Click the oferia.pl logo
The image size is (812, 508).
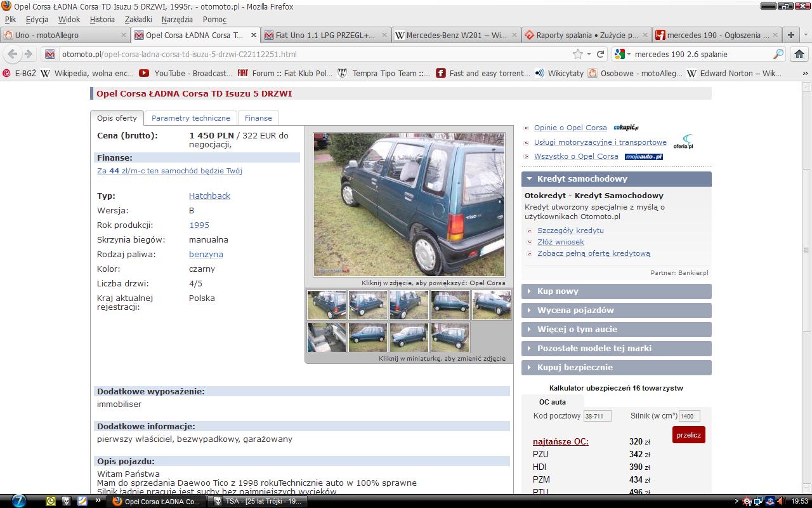click(x=683, y=142)
